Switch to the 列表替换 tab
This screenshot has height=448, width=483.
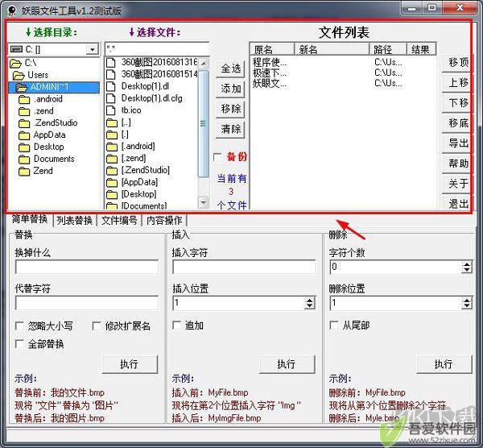[75, 221]
